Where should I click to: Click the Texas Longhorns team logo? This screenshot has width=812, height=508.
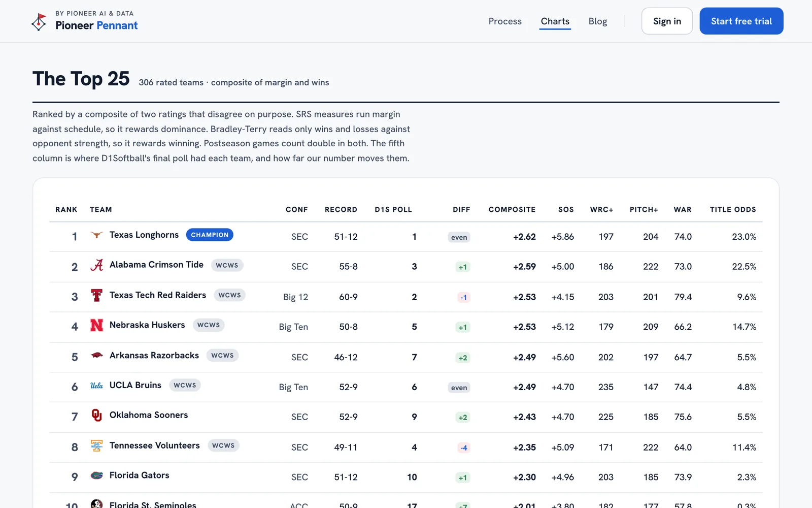[96, 235]
